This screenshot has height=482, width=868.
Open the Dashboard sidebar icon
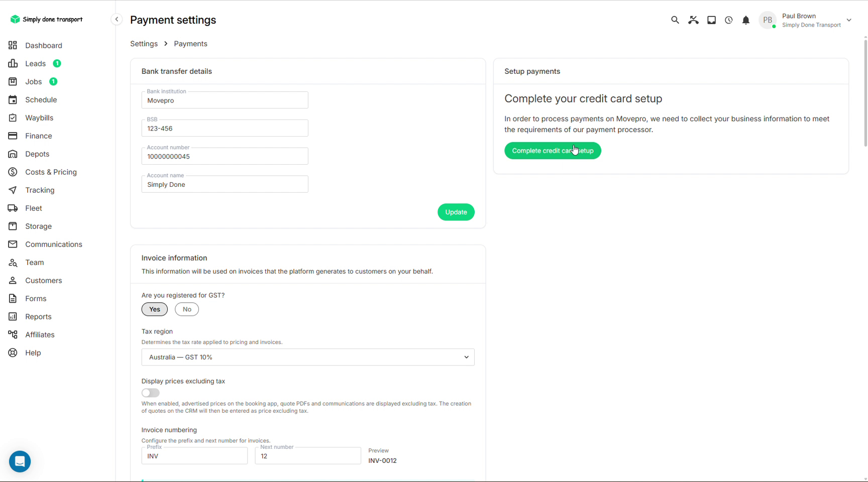point(13,45)
